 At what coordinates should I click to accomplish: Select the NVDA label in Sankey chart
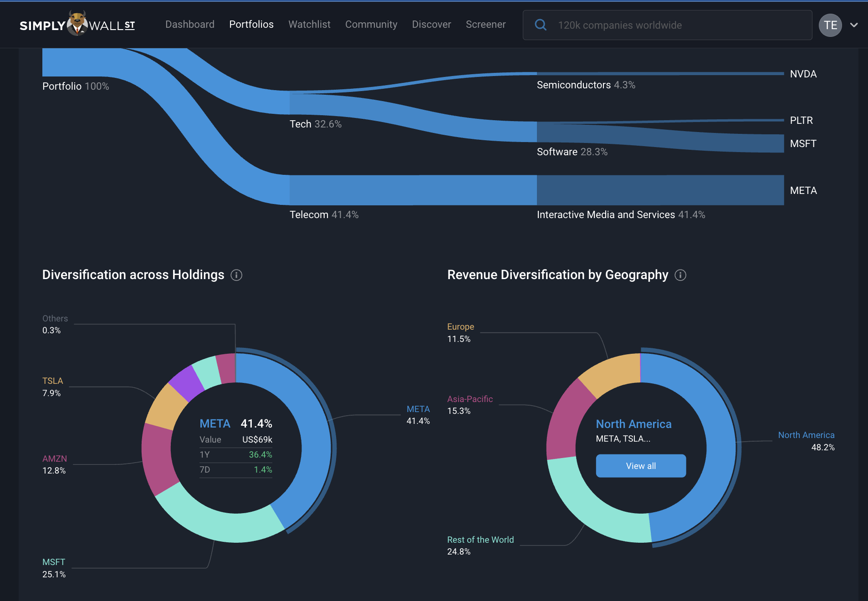tap(803, 74)
